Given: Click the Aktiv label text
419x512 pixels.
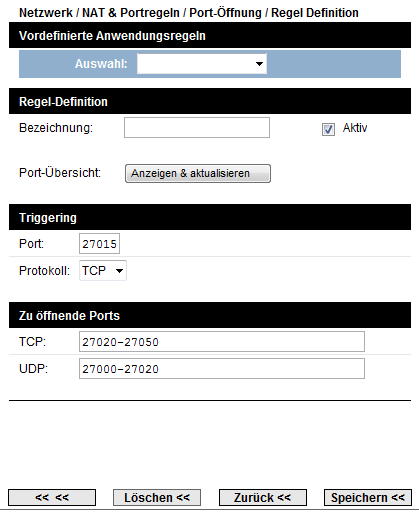Looking at the screenshot, I should [x=355, y=128].
